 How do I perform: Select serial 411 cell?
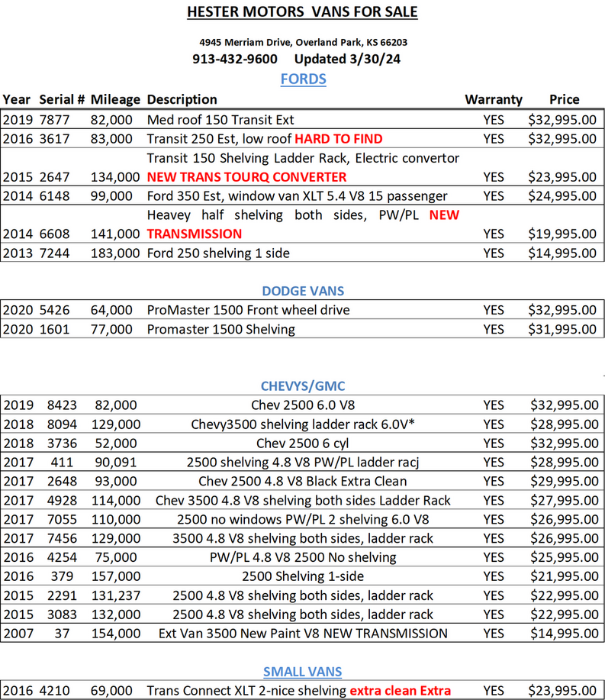pyautogui.click(x=62, y=463)
